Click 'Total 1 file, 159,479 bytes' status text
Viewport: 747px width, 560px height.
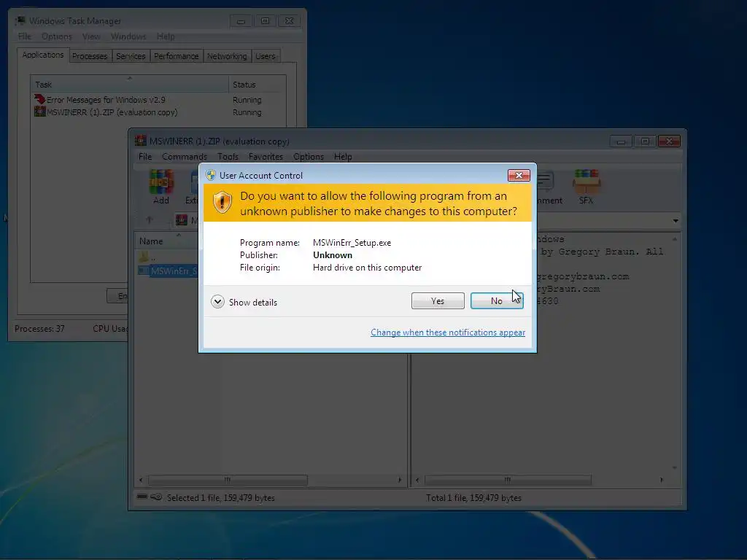pos(473,497)
